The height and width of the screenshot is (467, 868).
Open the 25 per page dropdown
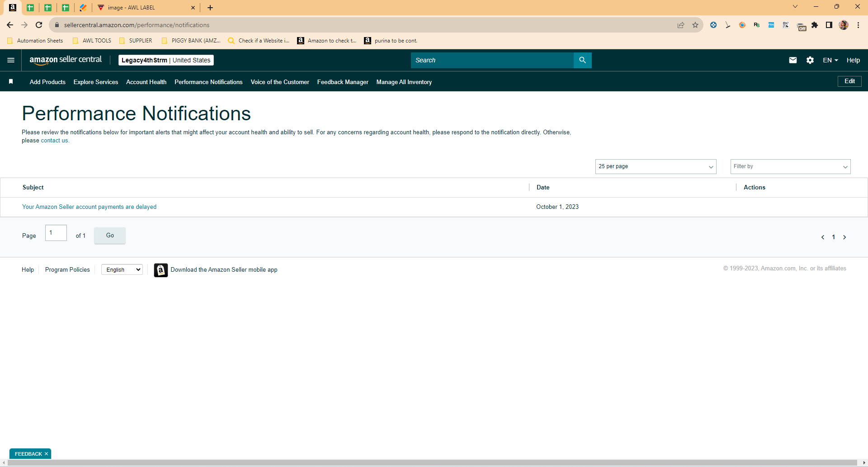coord(656,166)
